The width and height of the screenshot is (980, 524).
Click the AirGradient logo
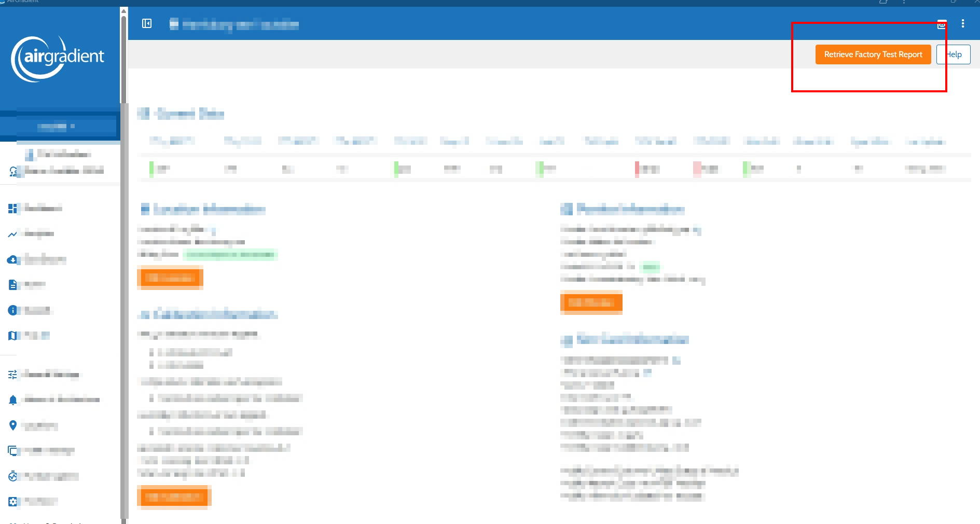coord(58,58)
